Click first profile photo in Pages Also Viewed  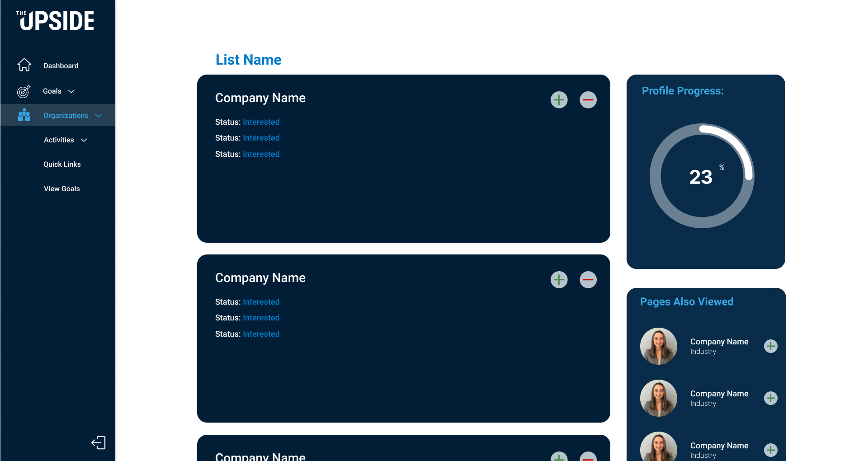click(x=659, y=346)
